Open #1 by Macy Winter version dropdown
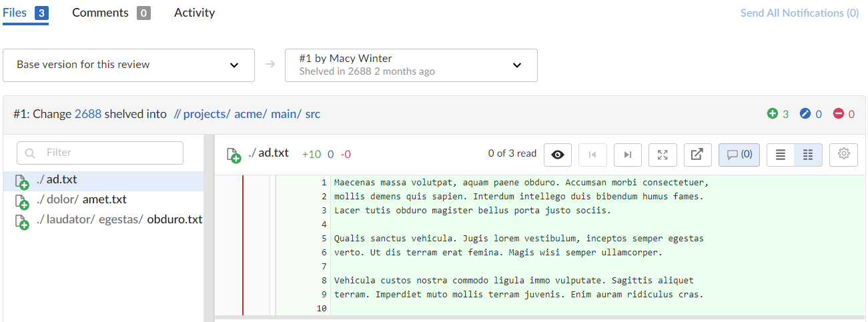The image size is (868, 322). tap(411, 65)
